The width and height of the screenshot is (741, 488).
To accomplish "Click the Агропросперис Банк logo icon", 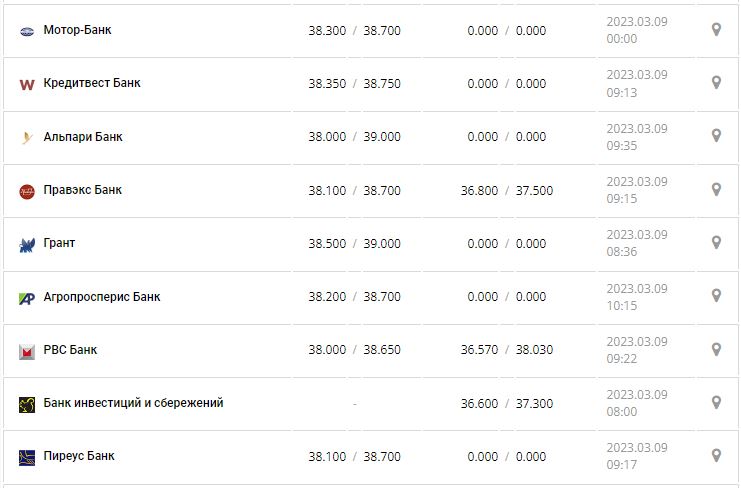I will click(x=27, y=298).
